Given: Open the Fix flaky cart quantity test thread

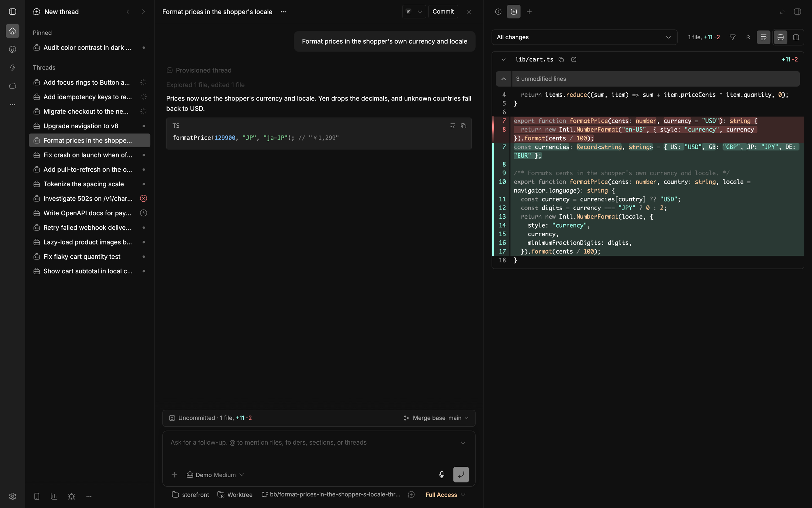Looking at the screenshot, I should [90, 257].
